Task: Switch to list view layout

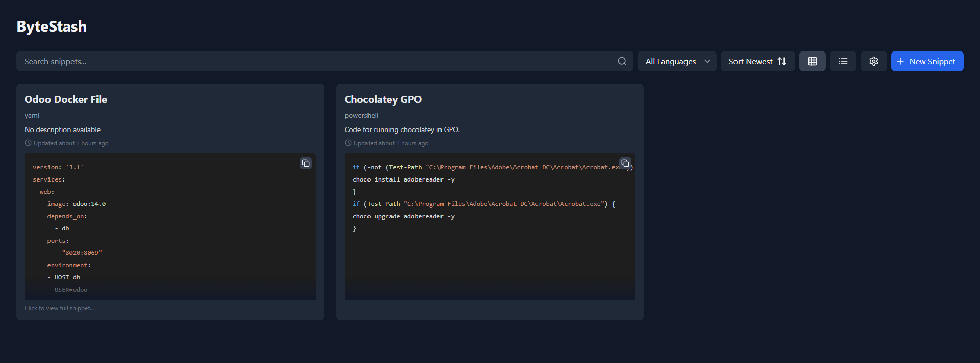Action: tap(843, 61)
